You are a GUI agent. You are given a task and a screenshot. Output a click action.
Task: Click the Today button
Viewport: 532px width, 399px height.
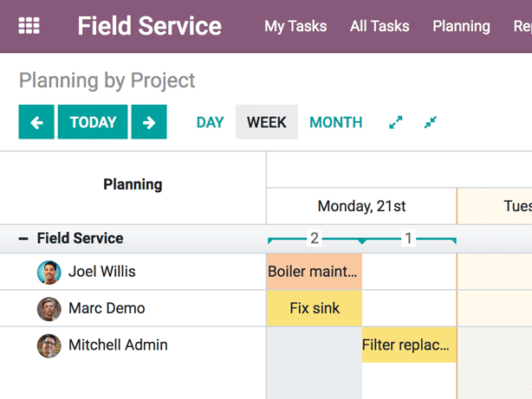pyautogui.click(x=93, y=122)
